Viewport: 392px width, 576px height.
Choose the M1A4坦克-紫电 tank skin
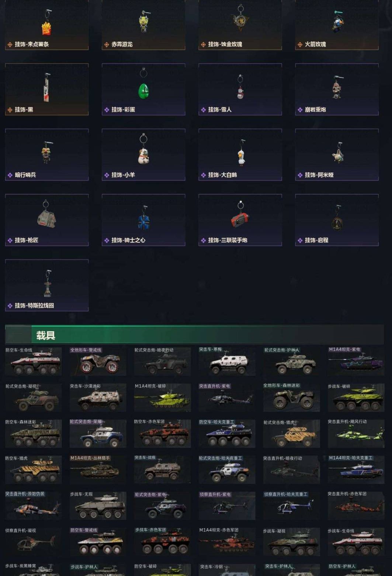356,361
